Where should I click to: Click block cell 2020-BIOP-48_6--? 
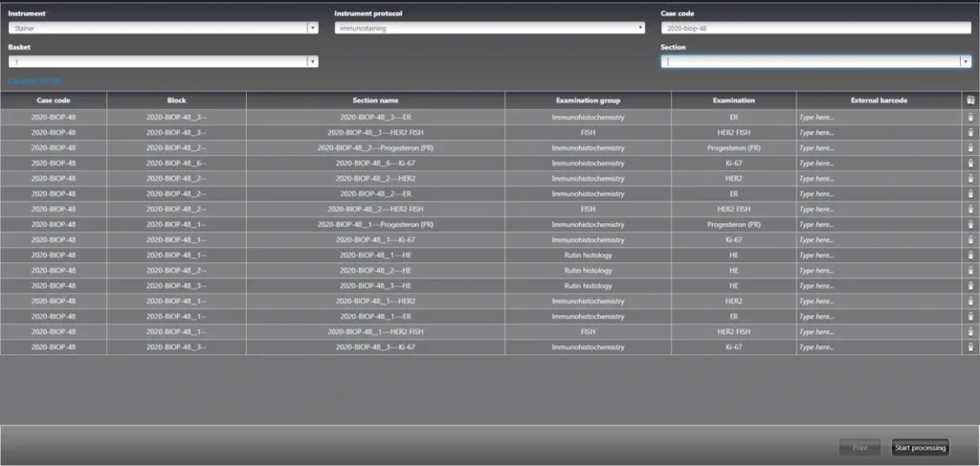pyautogui.click(x=176, y=163)
